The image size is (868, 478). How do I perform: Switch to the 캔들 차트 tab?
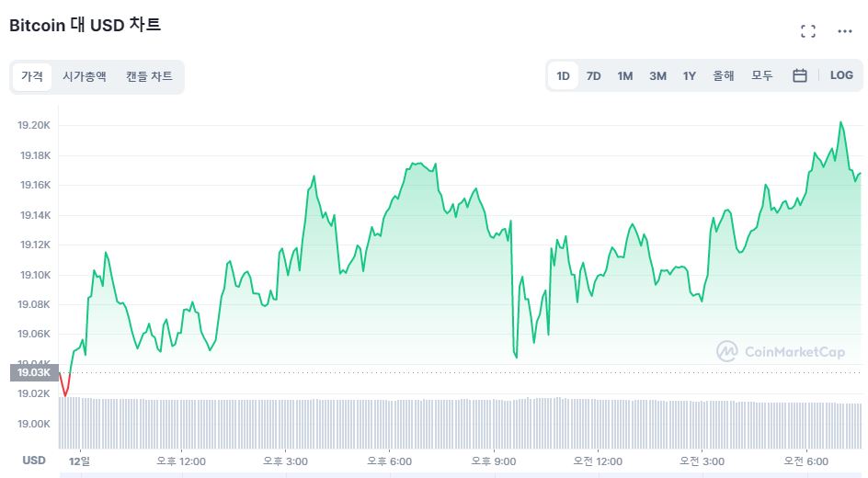coord(149,76)
